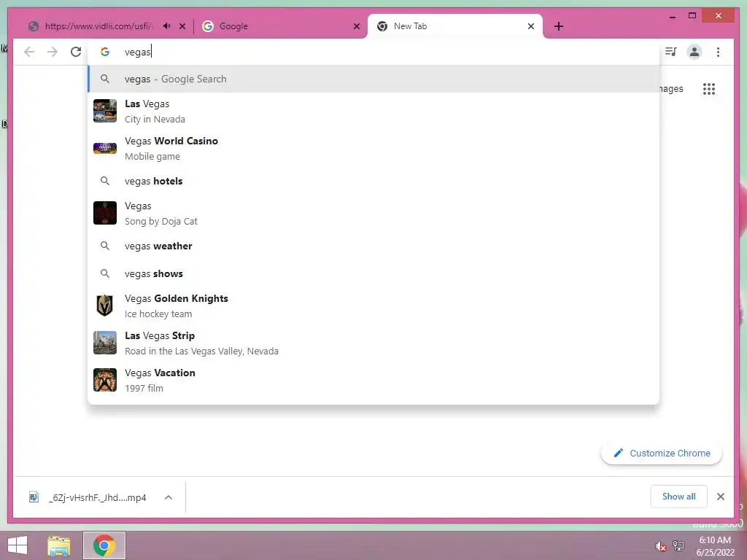
Task: Select the Vegas World Casino suggestion
Action: (373, 149)
